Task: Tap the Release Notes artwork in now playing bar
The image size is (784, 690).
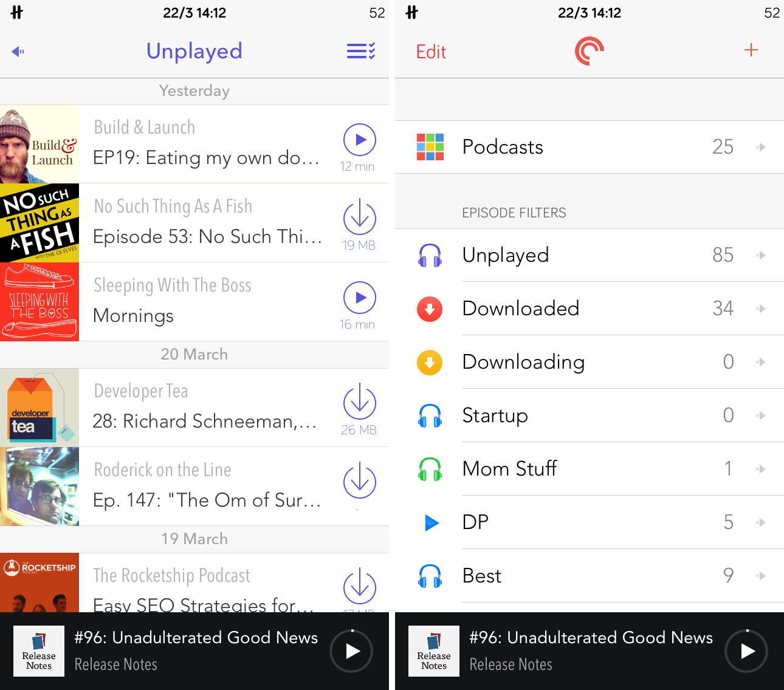Action: click(38, 651)
